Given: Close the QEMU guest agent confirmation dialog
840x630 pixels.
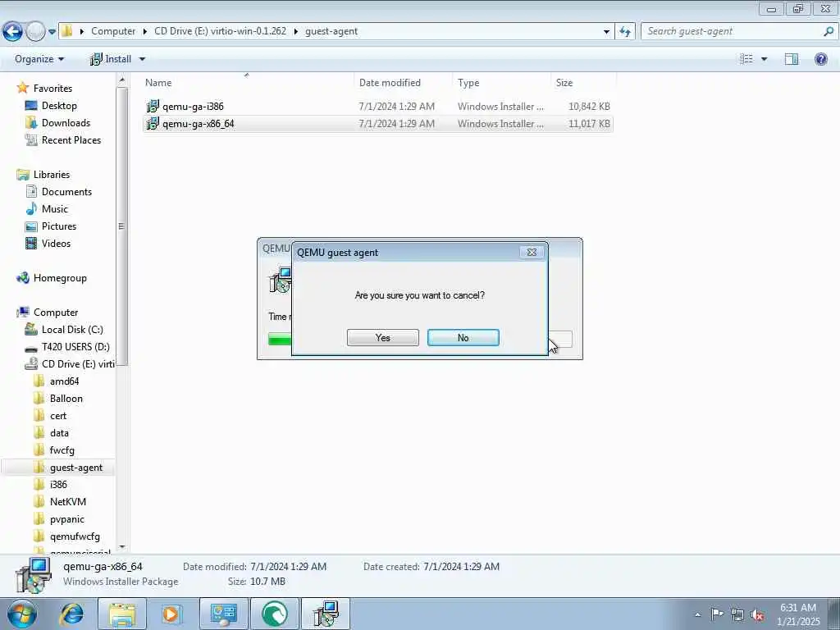Looking at the screenshot, I should click(532, 252).
